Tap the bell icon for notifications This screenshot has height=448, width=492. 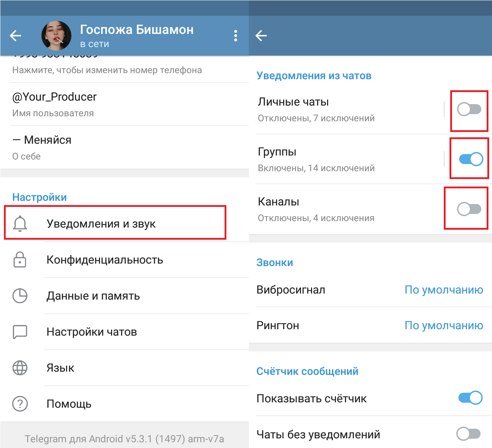[20, 224]
